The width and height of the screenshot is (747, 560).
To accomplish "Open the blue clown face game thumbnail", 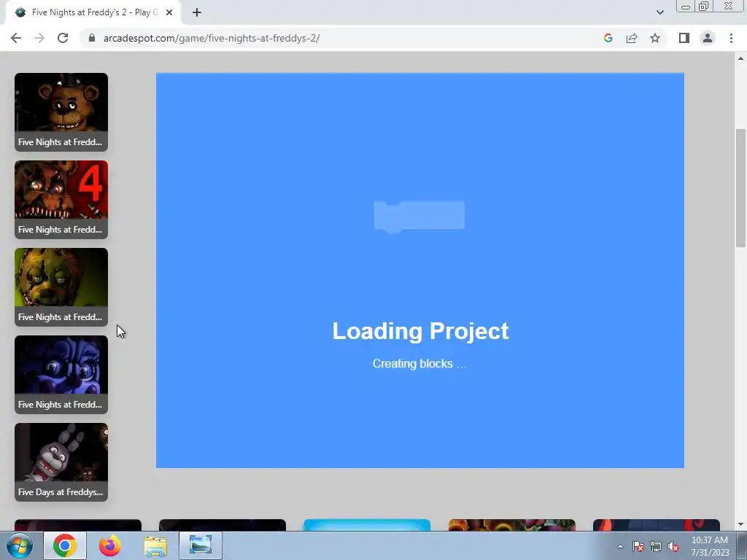I will pos(61,375).
